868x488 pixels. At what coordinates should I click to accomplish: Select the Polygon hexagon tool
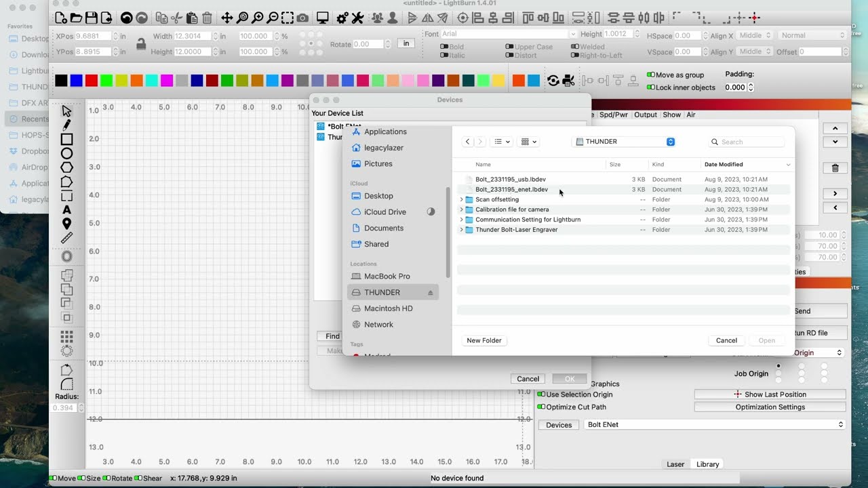[x=66, y=167]
